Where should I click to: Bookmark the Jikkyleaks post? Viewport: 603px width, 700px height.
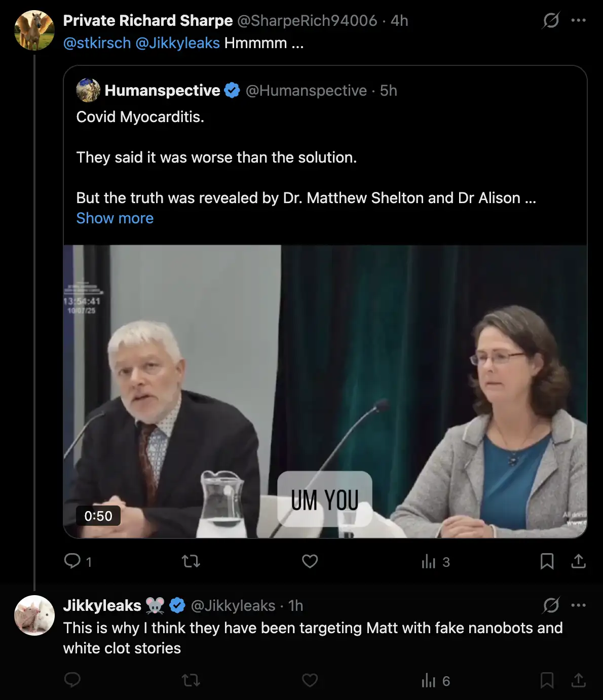tap(547, 680)
